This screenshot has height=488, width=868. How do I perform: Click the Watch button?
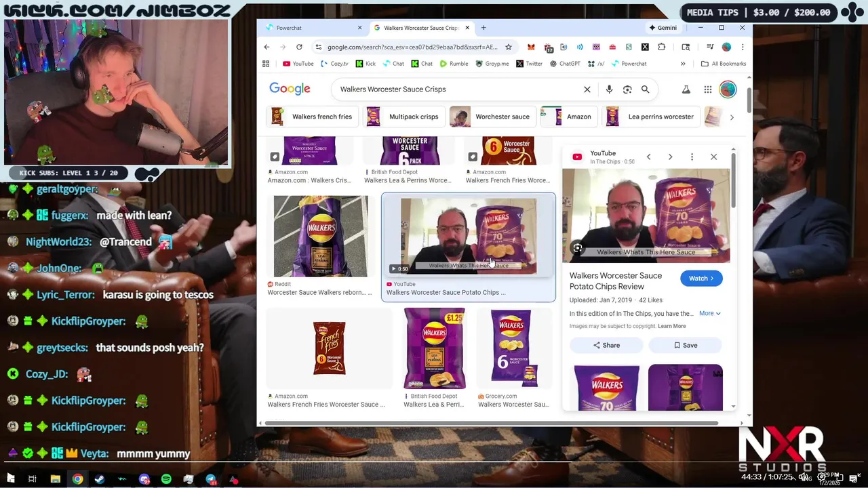click(x=701, y=279)
